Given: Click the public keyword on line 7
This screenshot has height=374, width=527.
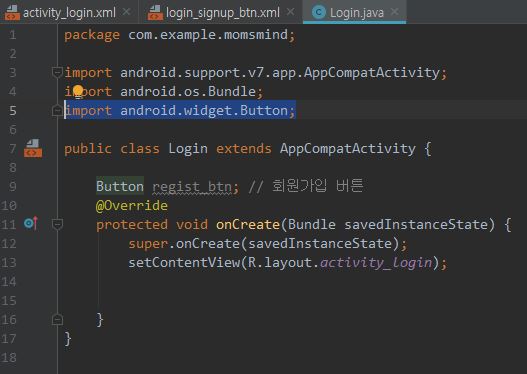Looking at the screenshot, I should 88,149.
